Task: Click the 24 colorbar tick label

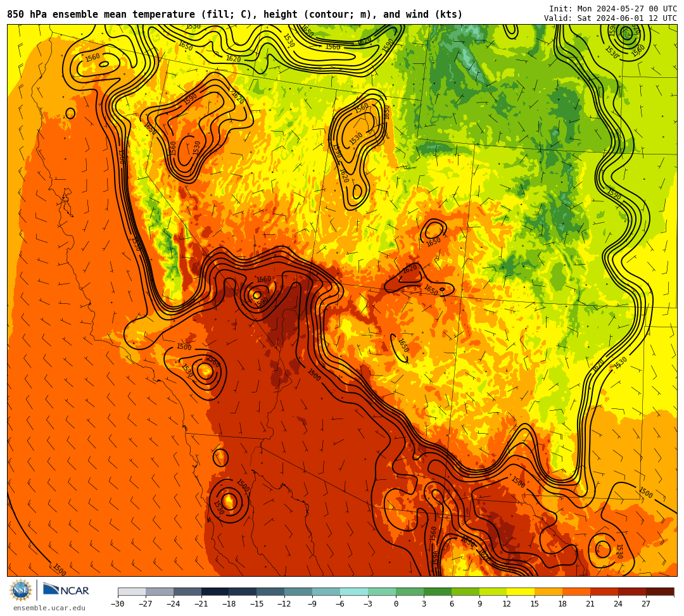Action: point(618,604)
